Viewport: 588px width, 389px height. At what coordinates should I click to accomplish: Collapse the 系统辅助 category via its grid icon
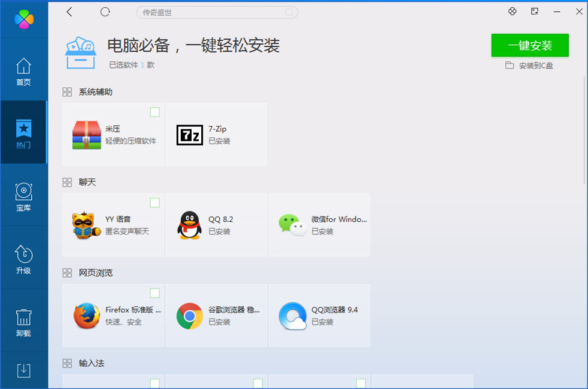[67, 91]
